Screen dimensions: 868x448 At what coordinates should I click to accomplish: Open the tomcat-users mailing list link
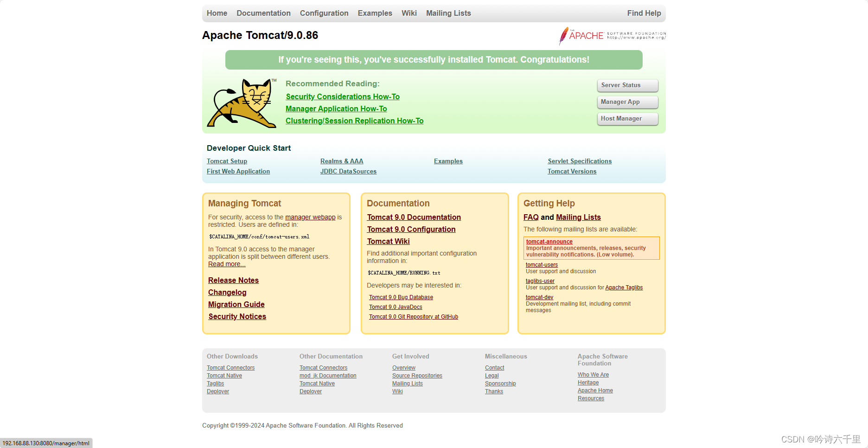coord(542,265)
